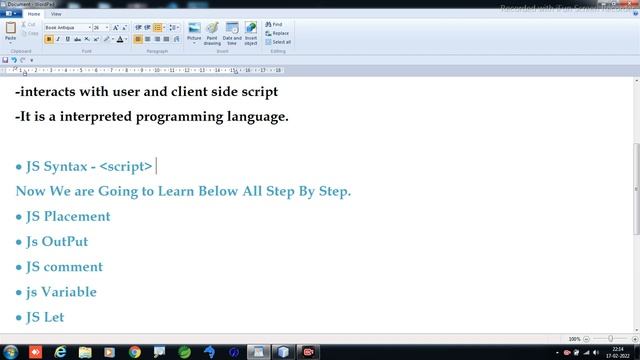The width and height of the screenshot is (640, 360).
Task: Increase paragraph indent
Action: tap(147, 27)
